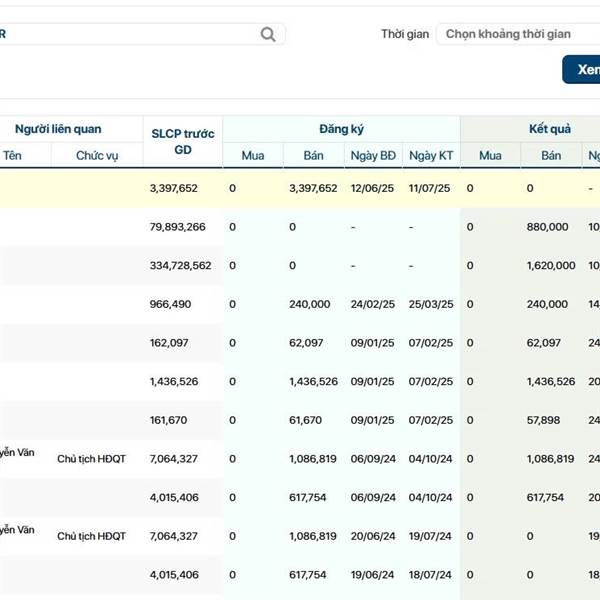Screen dimensions: 600x600
Task: Click the Bán header under Kết quả
Action: pos(551,156)
